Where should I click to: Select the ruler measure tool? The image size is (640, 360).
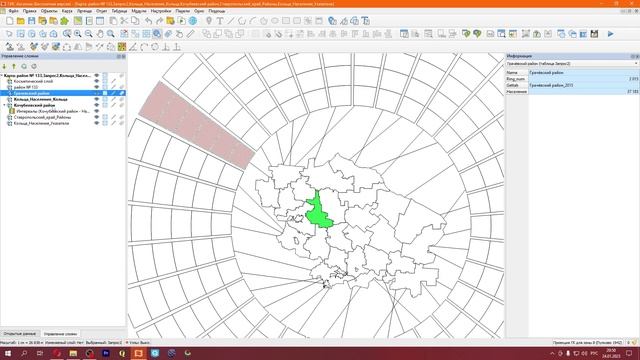[190, 34]
